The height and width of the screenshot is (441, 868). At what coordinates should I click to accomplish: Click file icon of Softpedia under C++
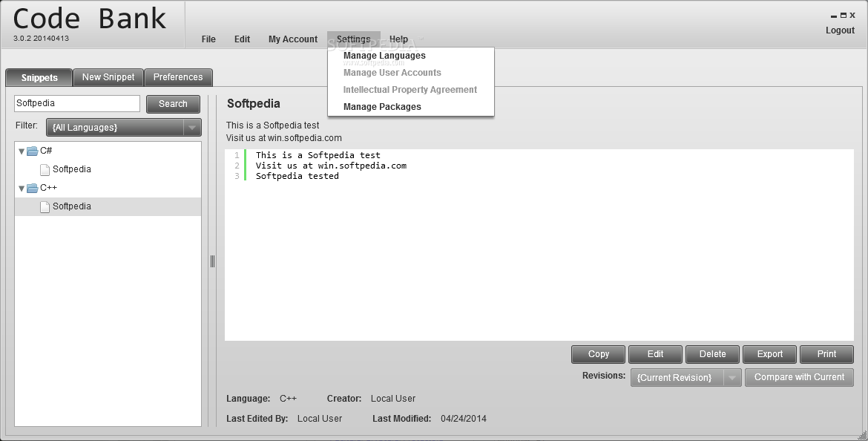pyautogui.click(x=45, y=206)
